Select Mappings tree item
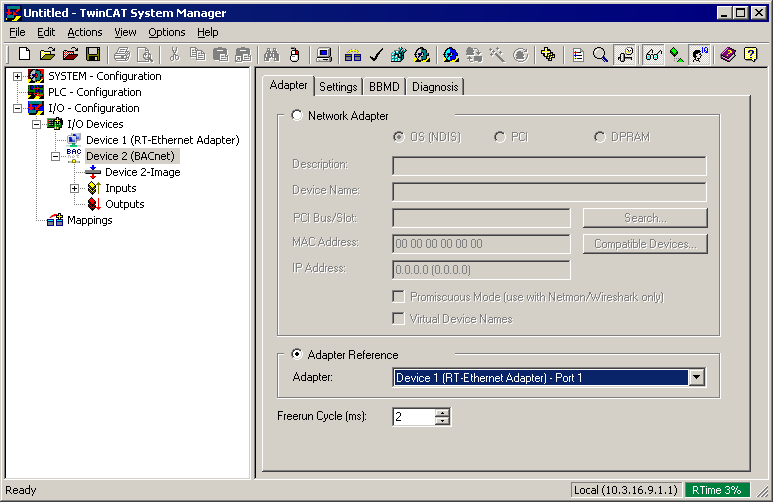The height and width of the screenshot is (502, 773). coord(90,220)
